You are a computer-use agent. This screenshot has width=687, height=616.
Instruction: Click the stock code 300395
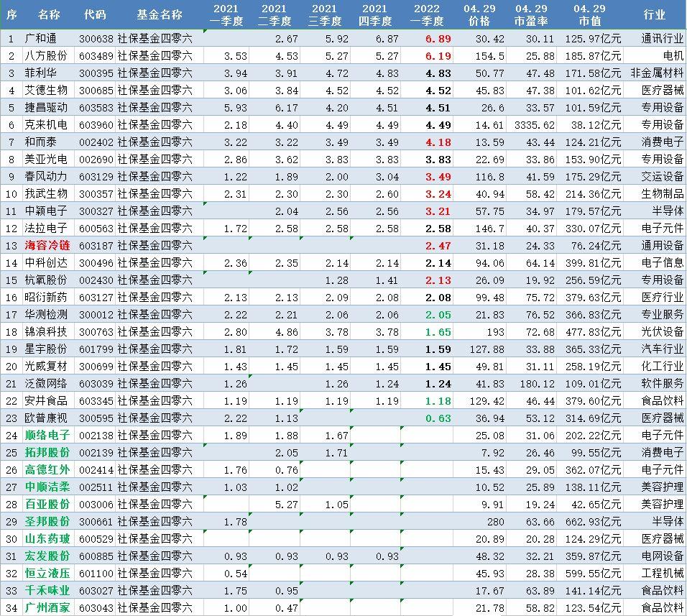click(96, 73)
